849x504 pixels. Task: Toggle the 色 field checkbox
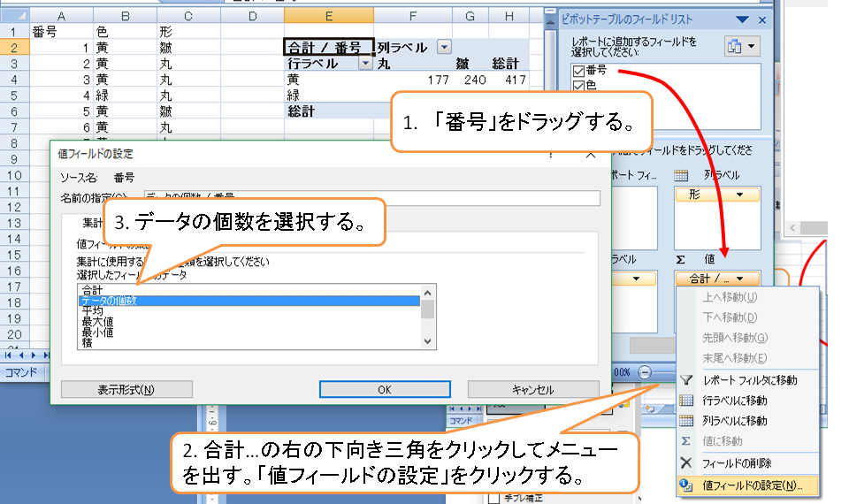[x=578, y=86]
